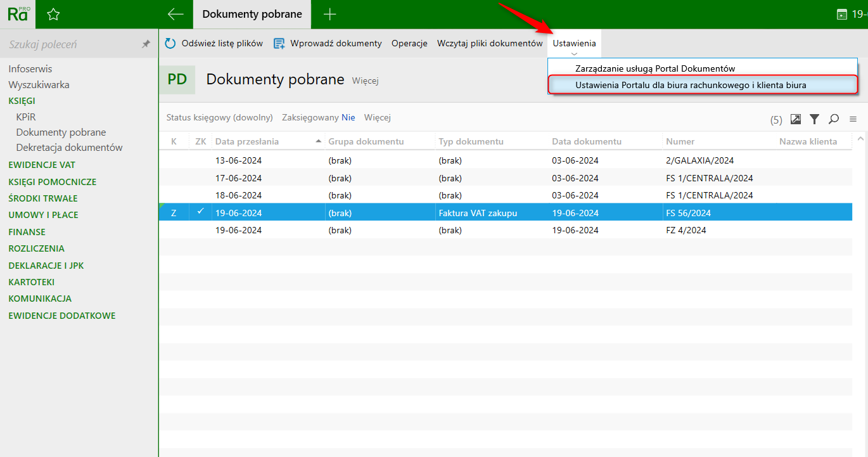This screenshot has width=868, height=457.
Task: Select Ustawienia Portalu dla biura rachunkowego
Action: point(703,84)
